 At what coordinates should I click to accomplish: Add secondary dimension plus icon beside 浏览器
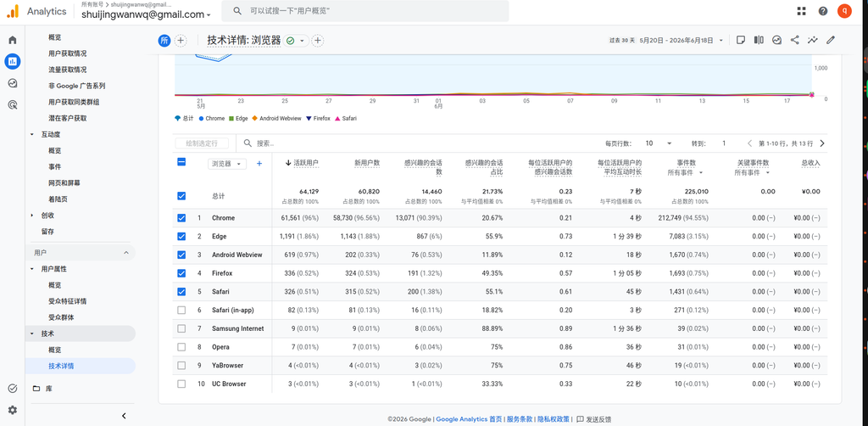click(x=259, y=164)
